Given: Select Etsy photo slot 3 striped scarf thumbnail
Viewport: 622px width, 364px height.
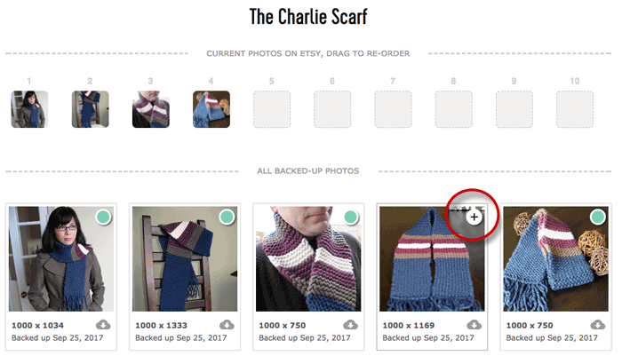Looking at the screenshot, I should click(x=151, y=109).
